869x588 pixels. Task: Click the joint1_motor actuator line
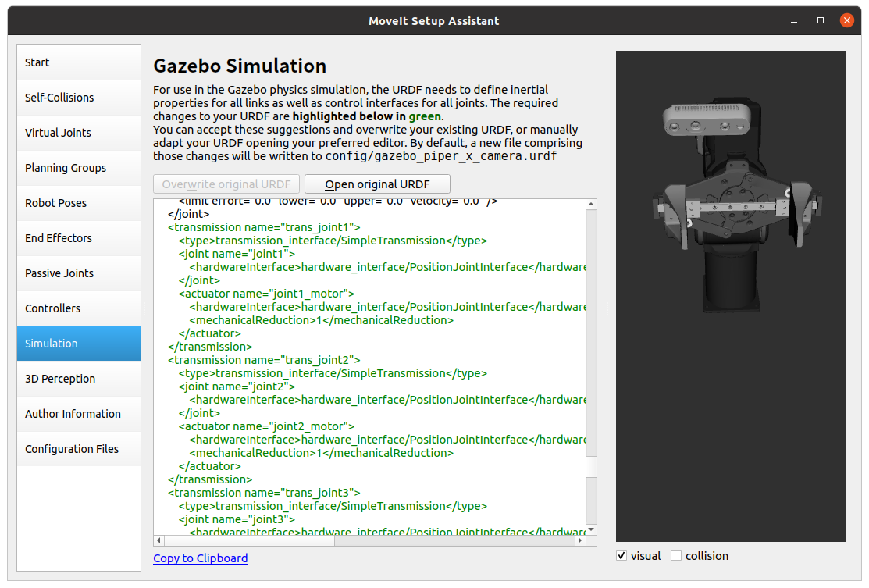(x=266, y=294)
